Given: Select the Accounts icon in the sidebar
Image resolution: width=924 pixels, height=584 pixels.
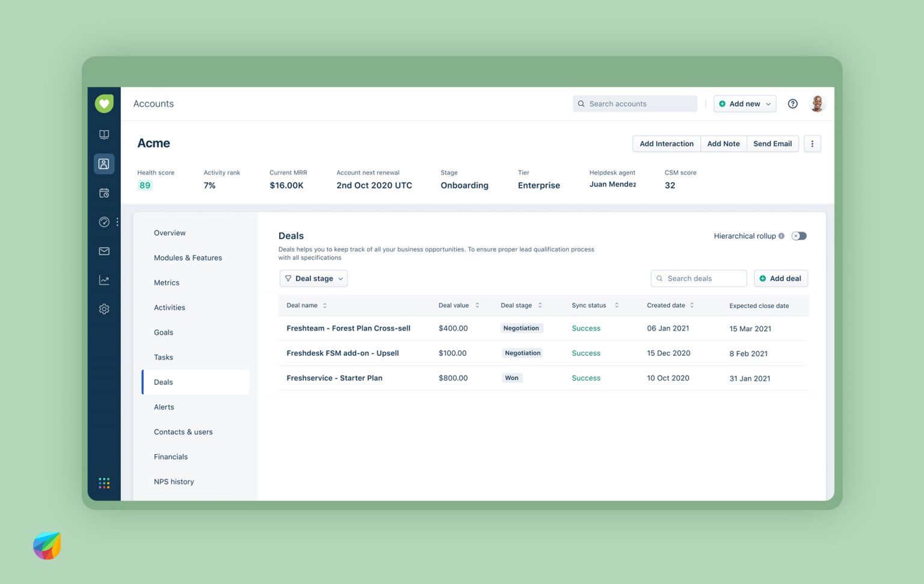Looking at the screenshot, I should click(x=103, y=163).
